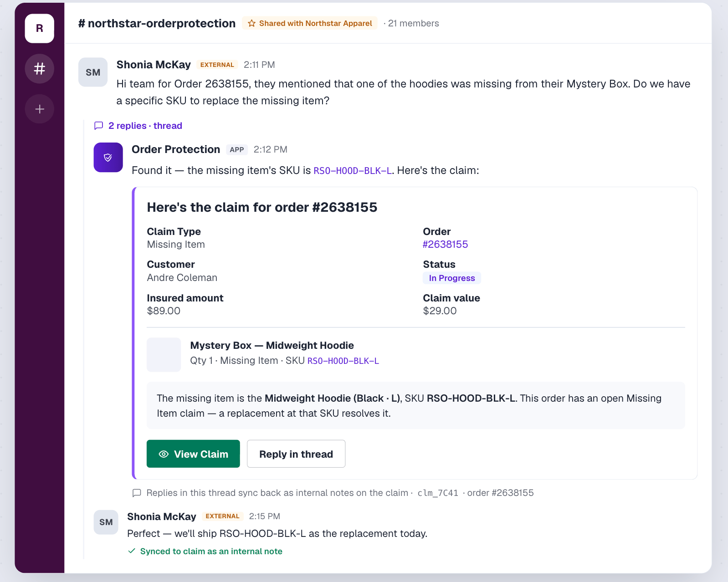The width and height of the screenshot is (728, 582).
Task: Click SKU RSO-HOOD-BLK-L in bot message
Action: 353,171
